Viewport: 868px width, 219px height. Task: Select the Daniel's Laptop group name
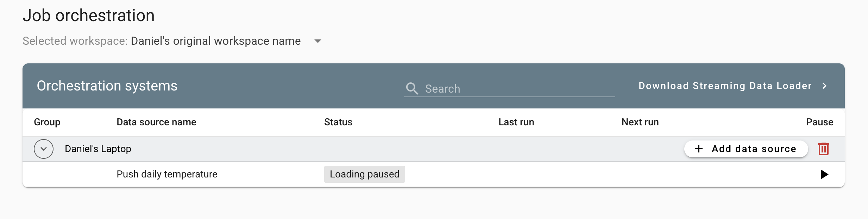pos(98,149)
